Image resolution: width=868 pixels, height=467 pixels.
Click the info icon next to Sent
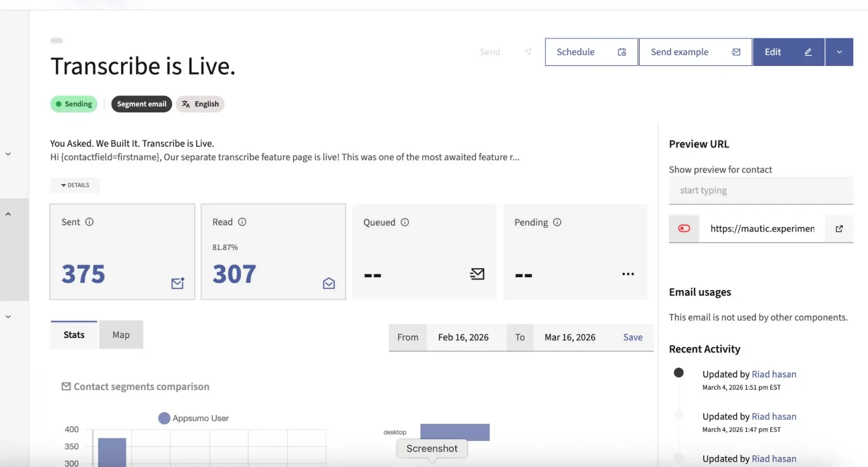[x=89, y=222]
